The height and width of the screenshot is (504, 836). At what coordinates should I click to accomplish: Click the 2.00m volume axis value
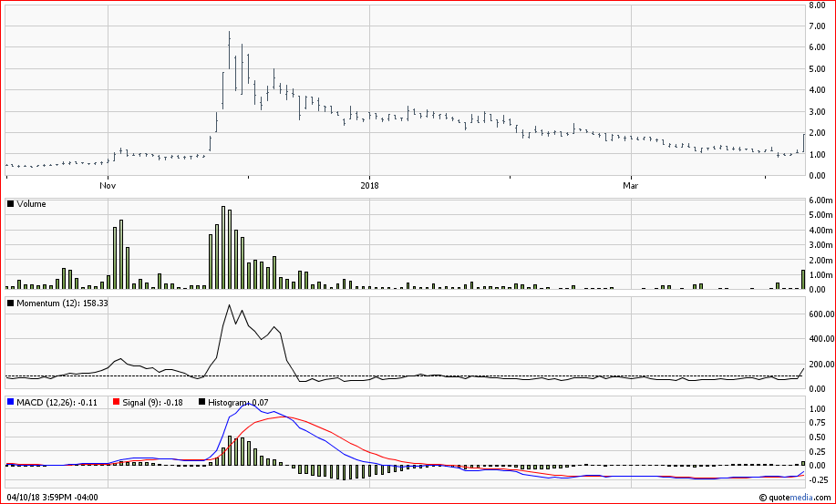pos(820,260)
